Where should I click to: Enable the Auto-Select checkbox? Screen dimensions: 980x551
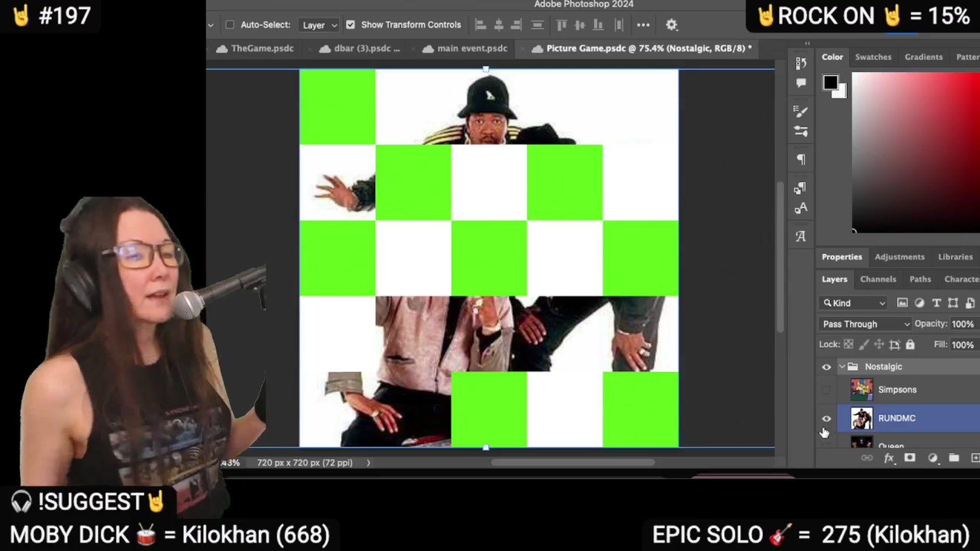coord(230,24)
